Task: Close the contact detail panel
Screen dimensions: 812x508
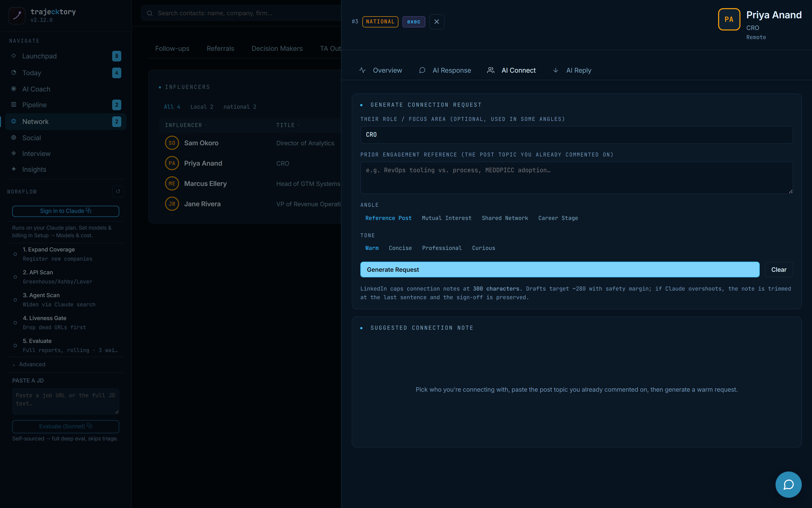Action: pyautogui.click(x=436, y=22)
